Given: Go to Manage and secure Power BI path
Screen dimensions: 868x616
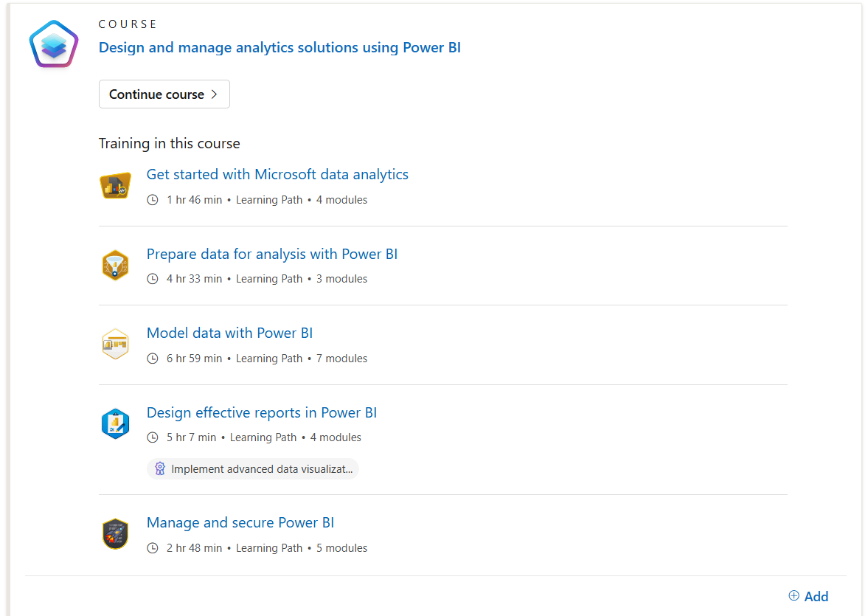Looking at the screenshot, I should (x=240, y=522).
